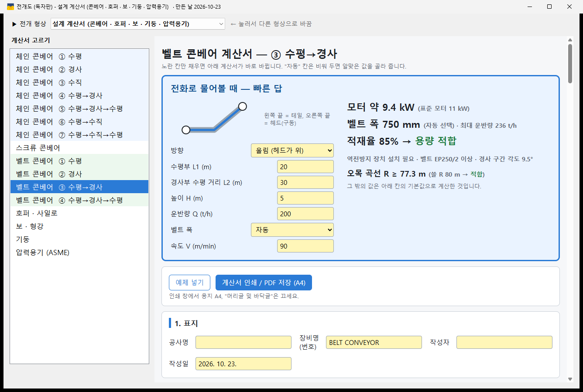
Task: Click the 예제 넣기 button
Action: pos(189,283)
